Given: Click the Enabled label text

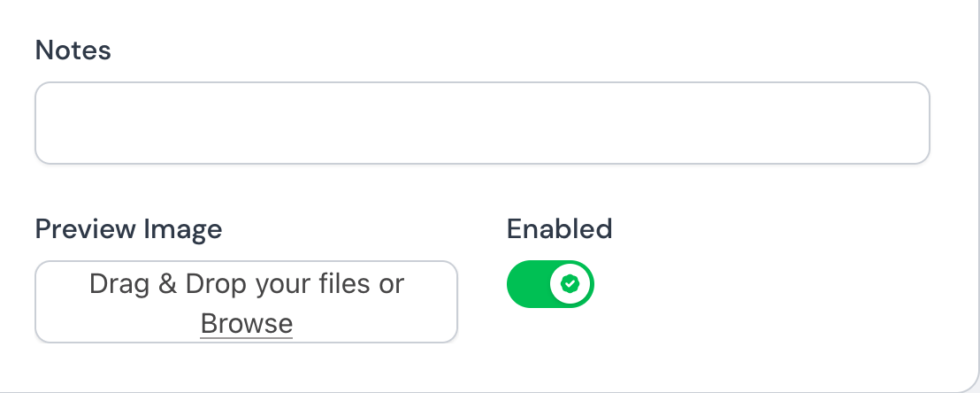Looking at the screenshot, I should pyautogui.click(x=559, y=228).
